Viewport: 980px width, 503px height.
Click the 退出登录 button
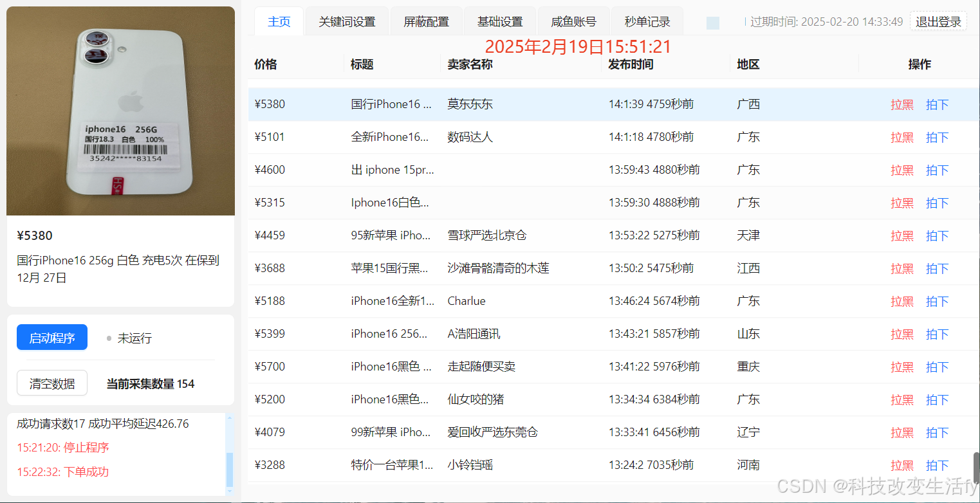pyautogui.click(x=938, y=21)
